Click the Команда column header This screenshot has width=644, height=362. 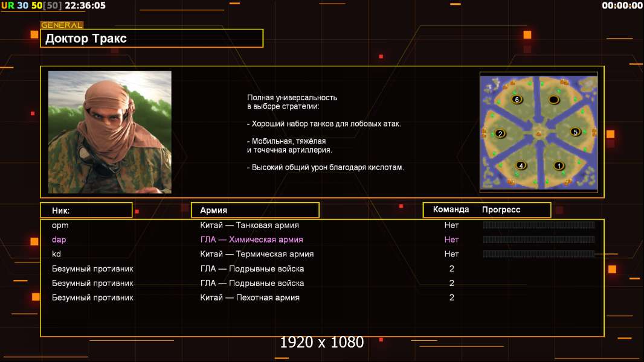pyautogui.click(x=451, y=209)
